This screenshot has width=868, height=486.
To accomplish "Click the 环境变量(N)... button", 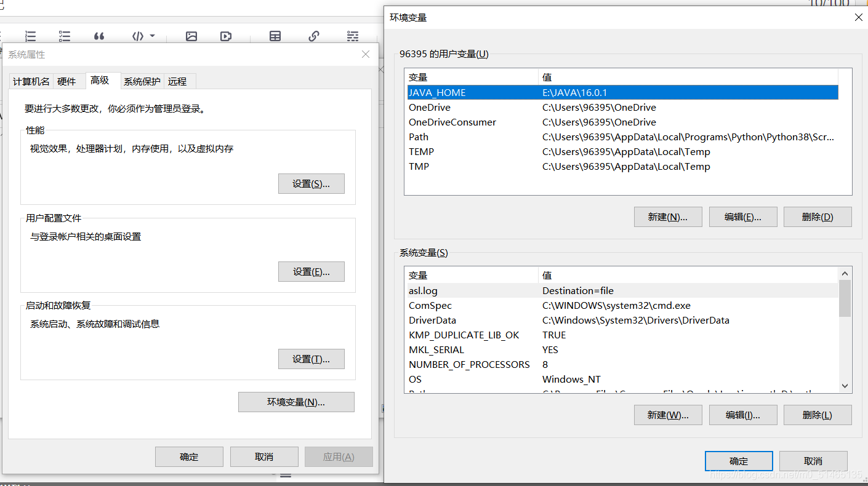I will pos(296,402).
